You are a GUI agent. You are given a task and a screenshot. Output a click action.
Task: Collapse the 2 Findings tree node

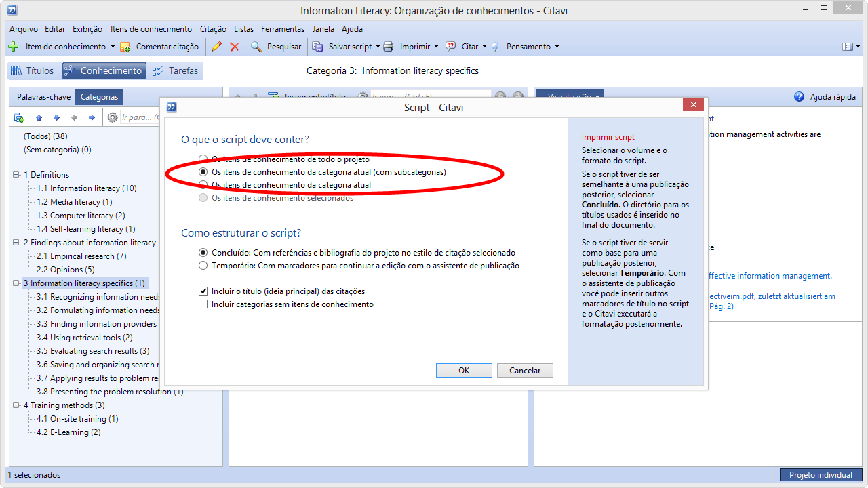click(16, 243)
